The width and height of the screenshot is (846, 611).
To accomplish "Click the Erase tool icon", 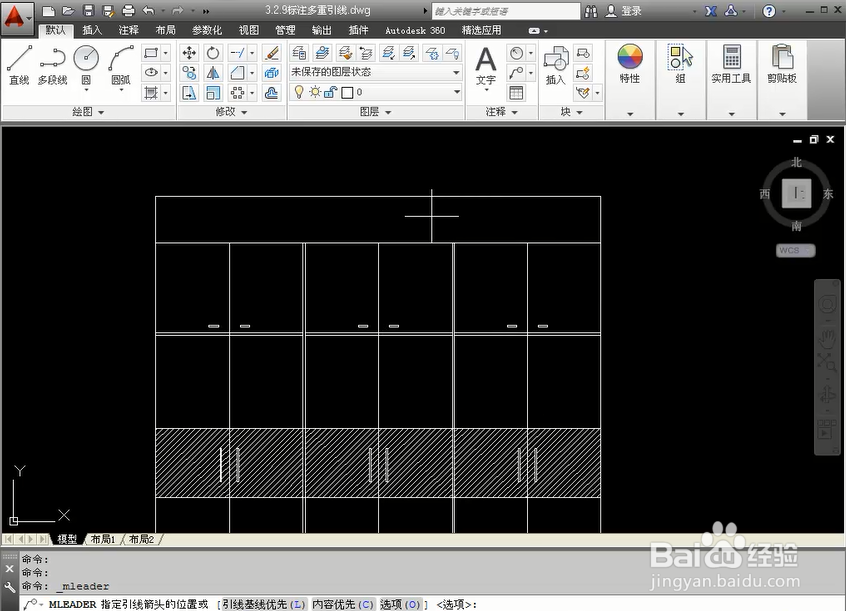I will (271, 53).
